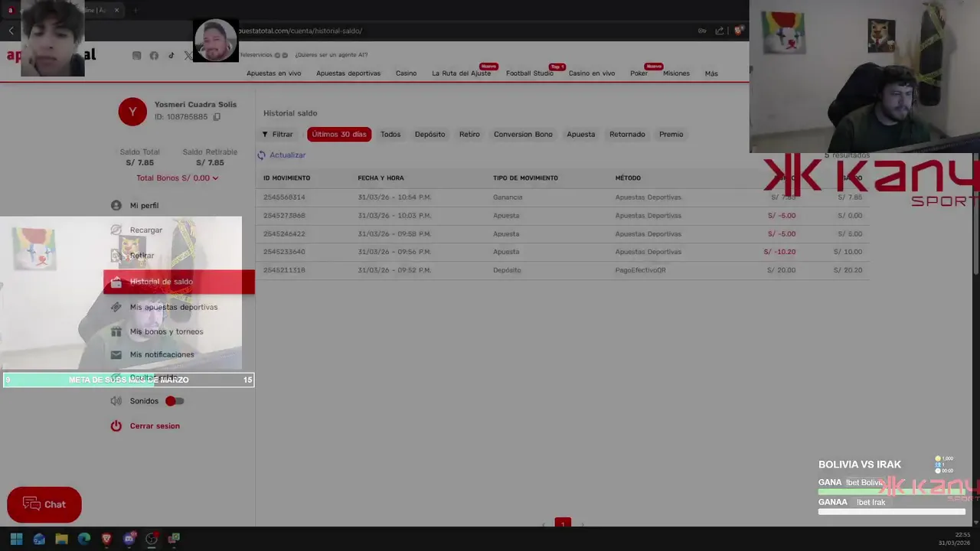
Task: Open Apuestas en vivo menu
Action: [273, 73]
